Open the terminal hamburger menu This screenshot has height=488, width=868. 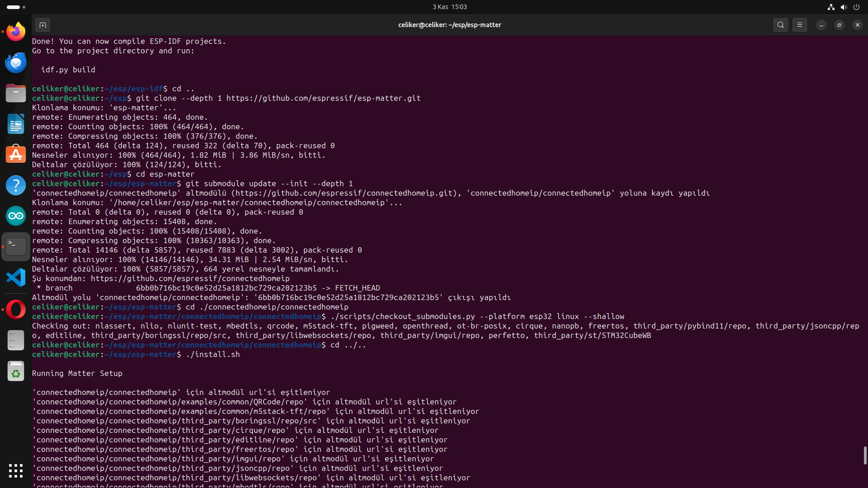(800, 25)
